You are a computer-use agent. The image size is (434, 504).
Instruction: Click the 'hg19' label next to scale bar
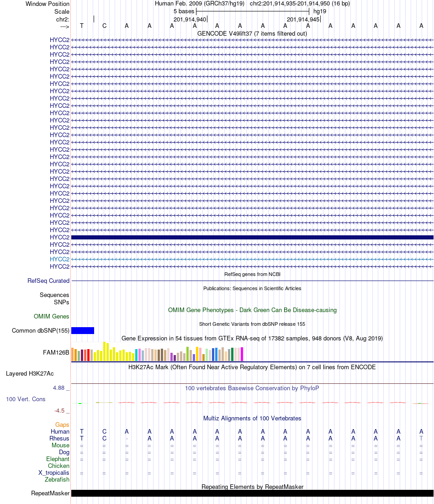(x=320, y=11)
